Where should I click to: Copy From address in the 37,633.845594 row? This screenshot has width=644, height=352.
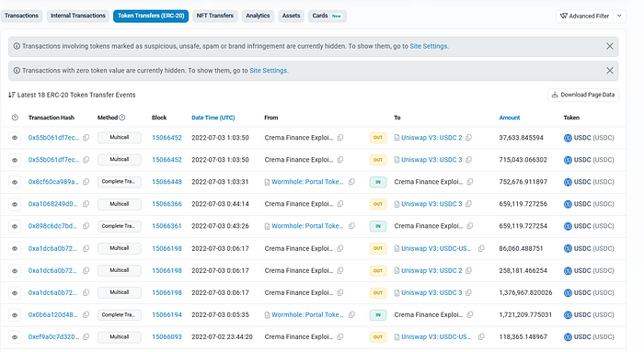[340, 138]
